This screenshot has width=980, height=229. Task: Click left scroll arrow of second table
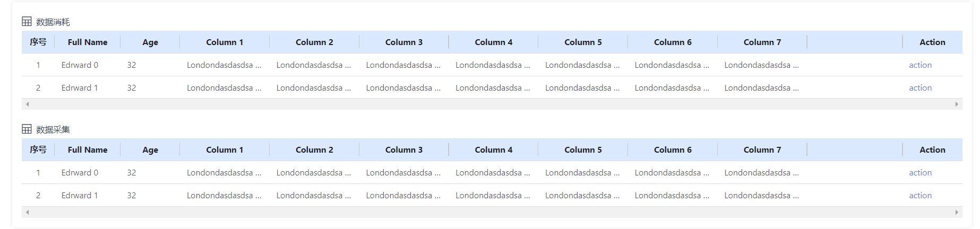click(x=27, y=212)
